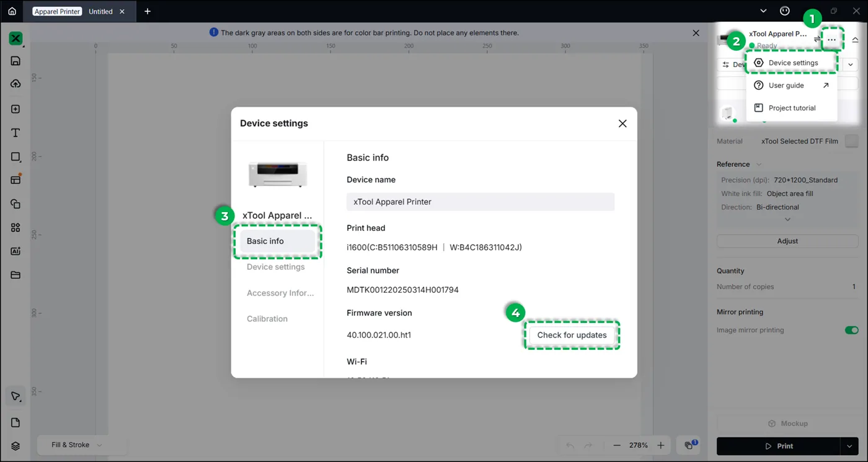The width and height of the screenshot is (868, 462).
Task: Click the smiley face feedback icon
Action: (785, 11)
